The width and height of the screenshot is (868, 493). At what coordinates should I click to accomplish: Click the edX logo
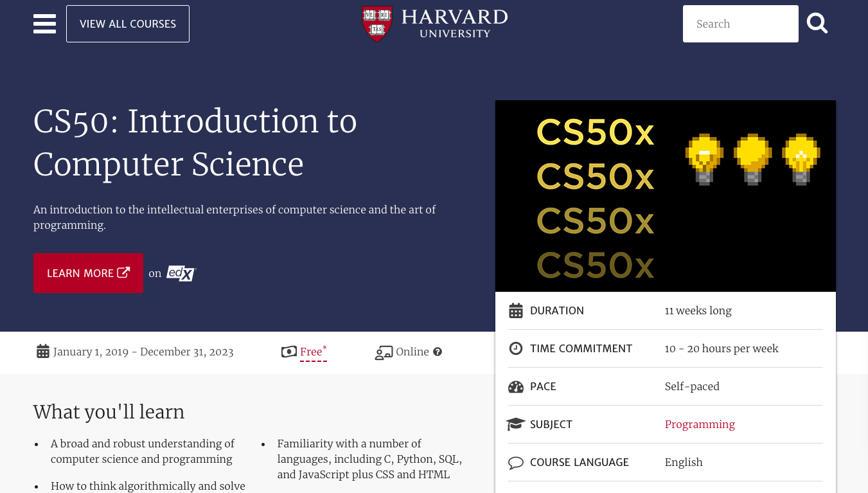181,273
